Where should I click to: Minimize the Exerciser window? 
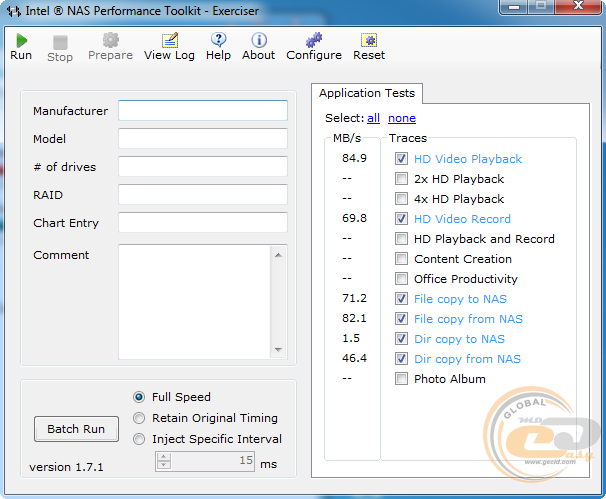[514, 7]
